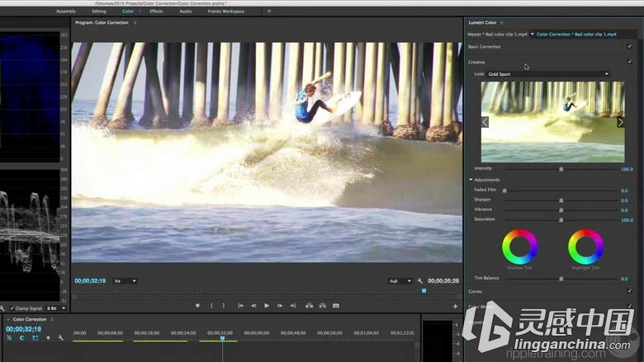Screen dimensions: 644x362
Task: Step forward one frame
Action: pos(280,306)
